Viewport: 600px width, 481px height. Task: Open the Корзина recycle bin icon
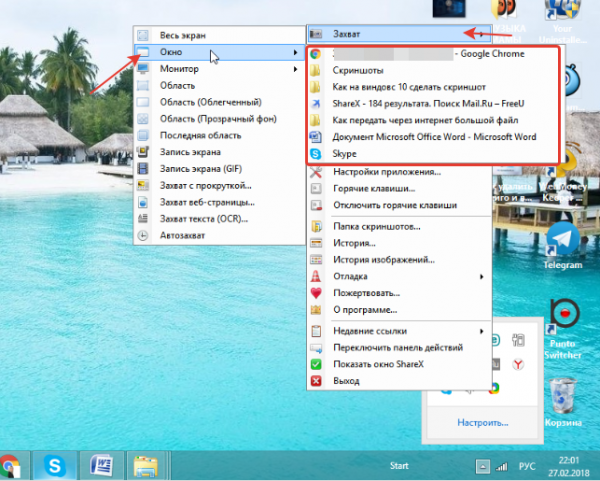pyautogui.click(x=563, y=402)
